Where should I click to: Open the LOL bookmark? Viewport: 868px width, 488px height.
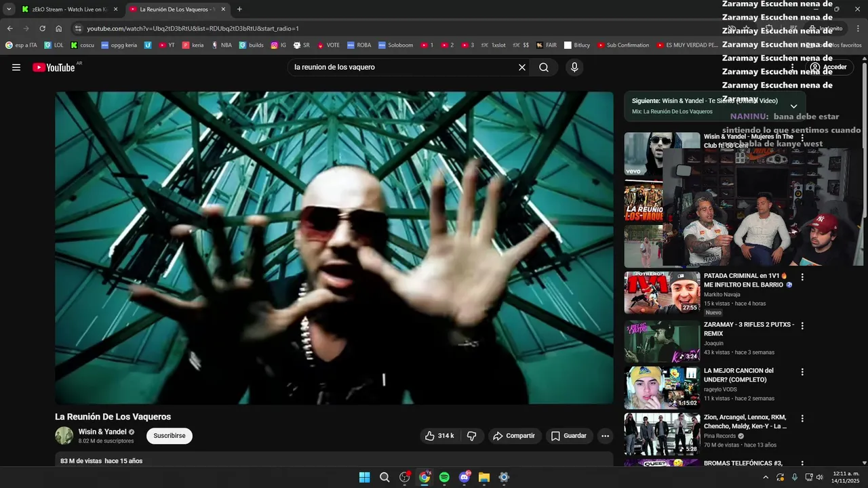point(54,45)
